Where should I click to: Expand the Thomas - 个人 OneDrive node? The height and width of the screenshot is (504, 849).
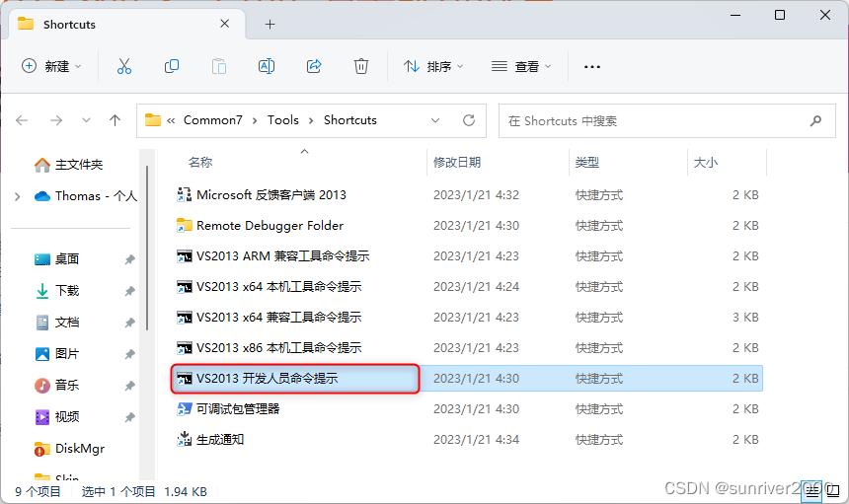point(18,196)
